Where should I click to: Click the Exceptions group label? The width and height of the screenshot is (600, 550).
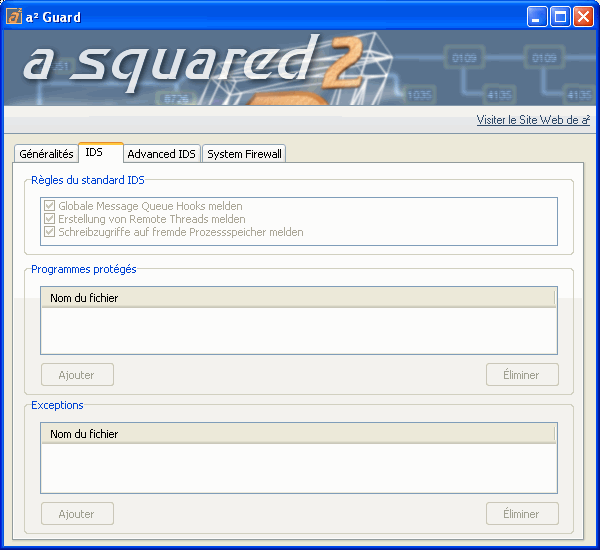coord(57,405)
